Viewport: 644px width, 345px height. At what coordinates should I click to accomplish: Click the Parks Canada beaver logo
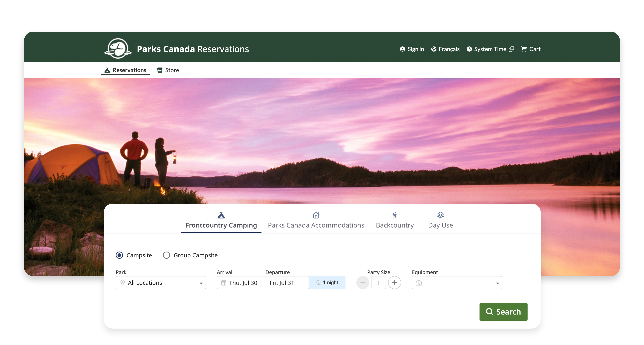(x=118, y=48)
